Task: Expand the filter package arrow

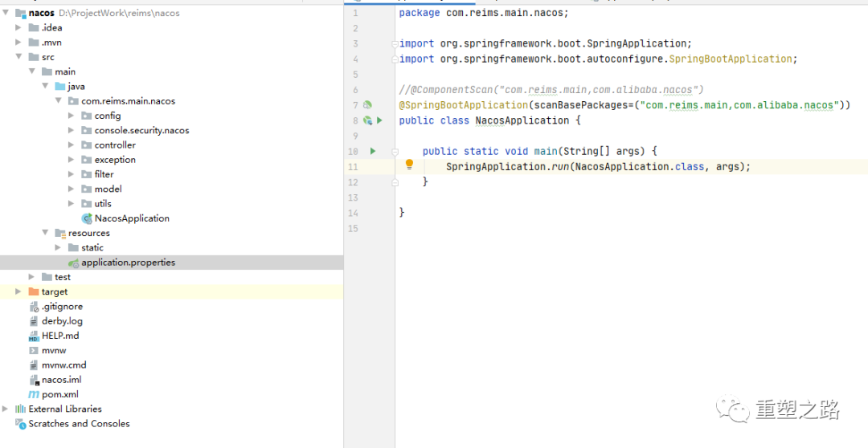Action: pyautogui.click(x=71, y=174)
